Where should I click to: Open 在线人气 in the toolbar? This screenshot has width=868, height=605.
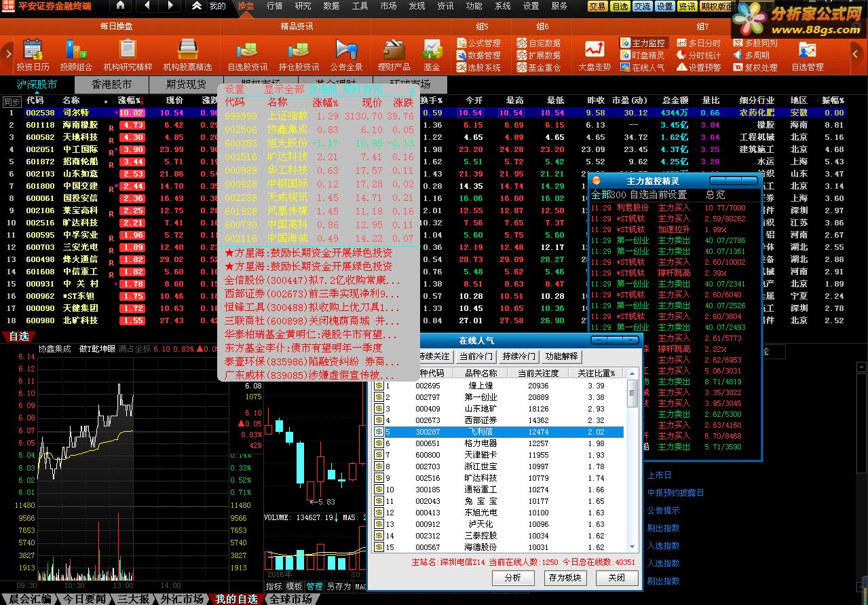[x=643, y=68]
